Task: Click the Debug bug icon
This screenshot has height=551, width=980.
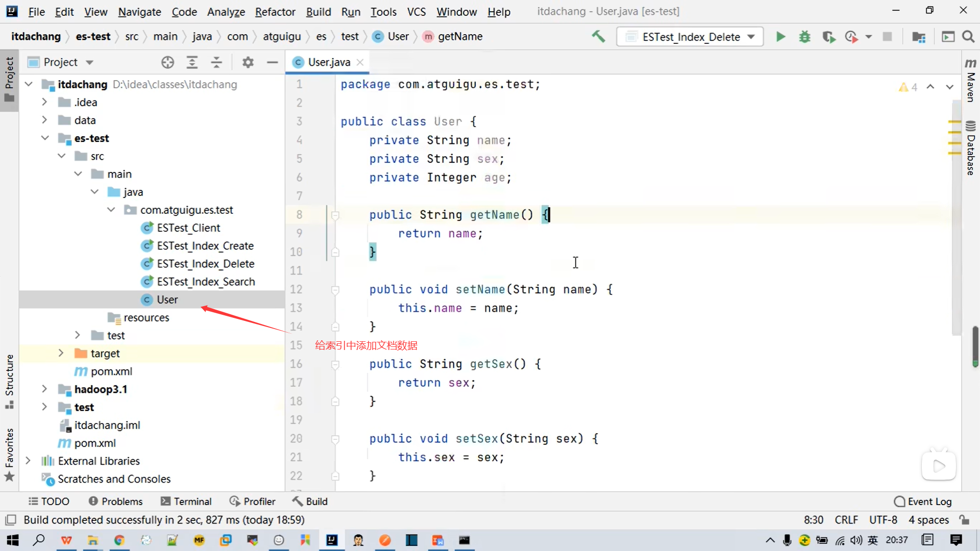Action: (804, 37)
